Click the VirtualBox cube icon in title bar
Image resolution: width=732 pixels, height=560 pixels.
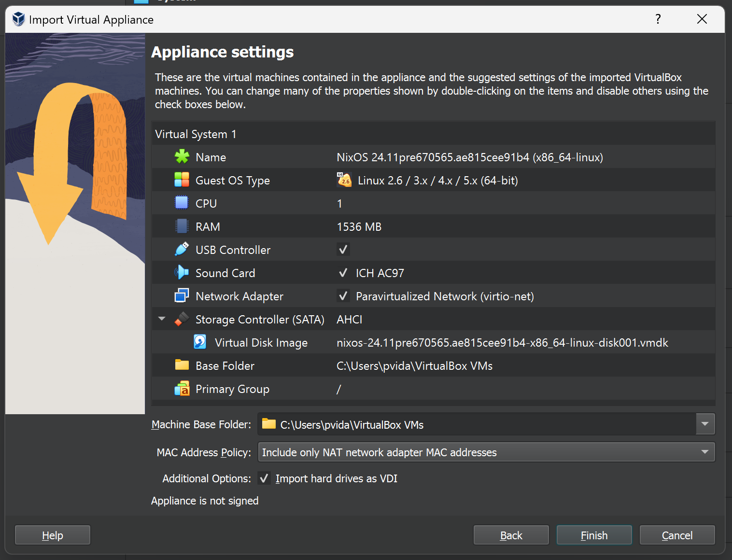(x=18, y=19)
